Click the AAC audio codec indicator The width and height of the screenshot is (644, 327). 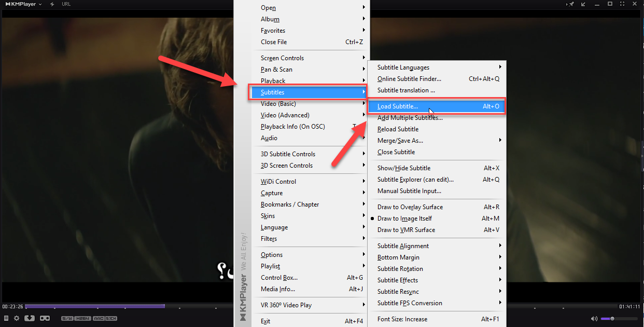pyautogui.click(x=99, y=318)
